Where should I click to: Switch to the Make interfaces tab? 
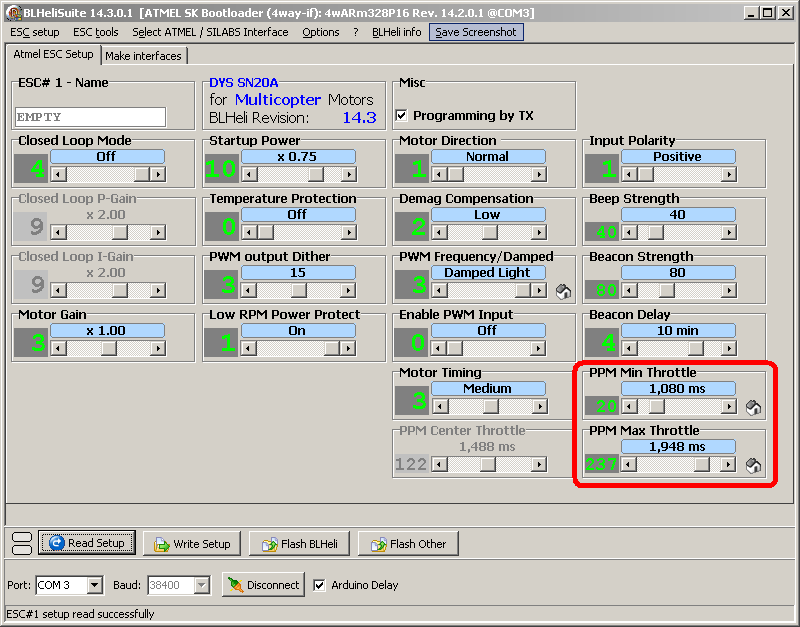tap(143, 56)
